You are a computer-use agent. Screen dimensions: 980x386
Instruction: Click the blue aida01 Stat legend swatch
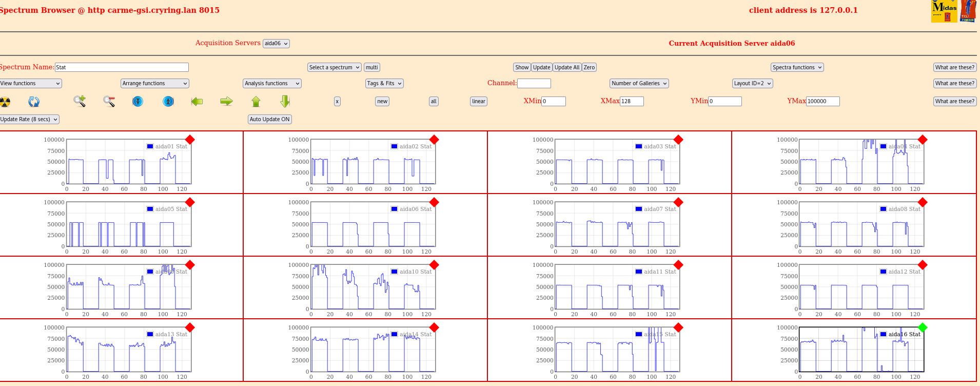(150, 146)
